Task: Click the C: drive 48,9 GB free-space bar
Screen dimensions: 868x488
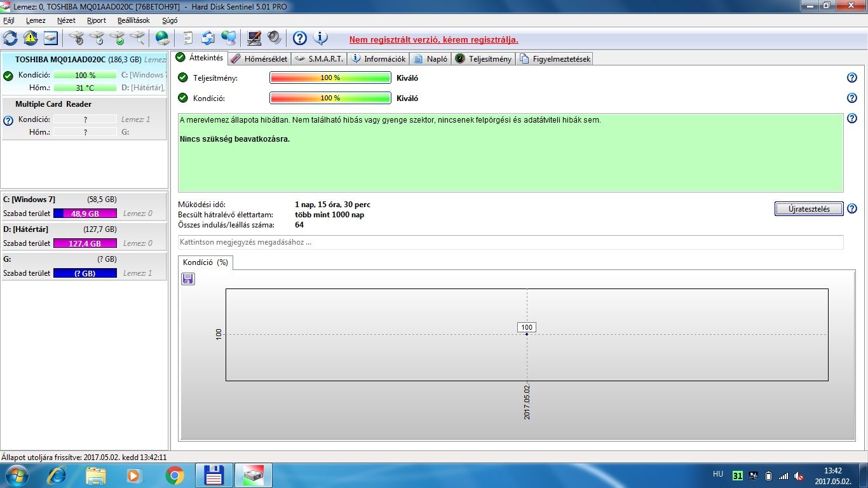Action: pyautogui.click(x=85, y=213)
